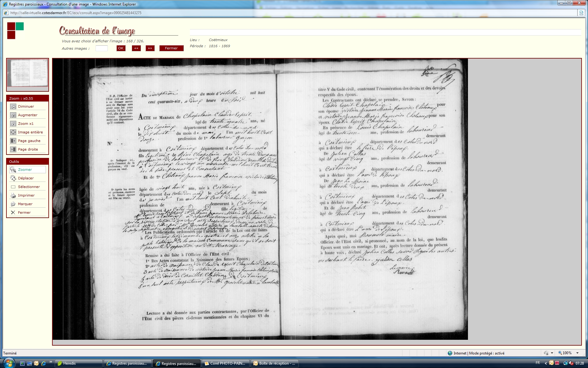Bookmark the image with Marquer
The height and width of the screenshot is (368, 588).
(13, 204)
